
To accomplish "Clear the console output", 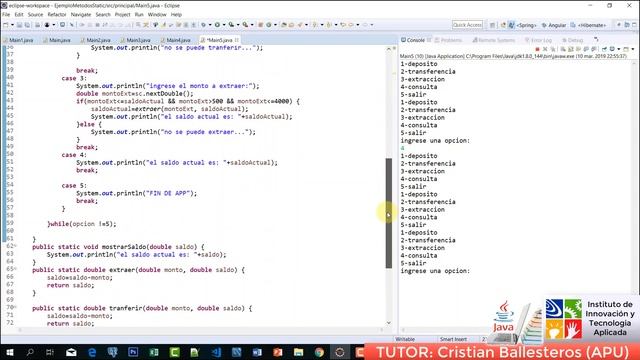I will (x=563, y=49).
